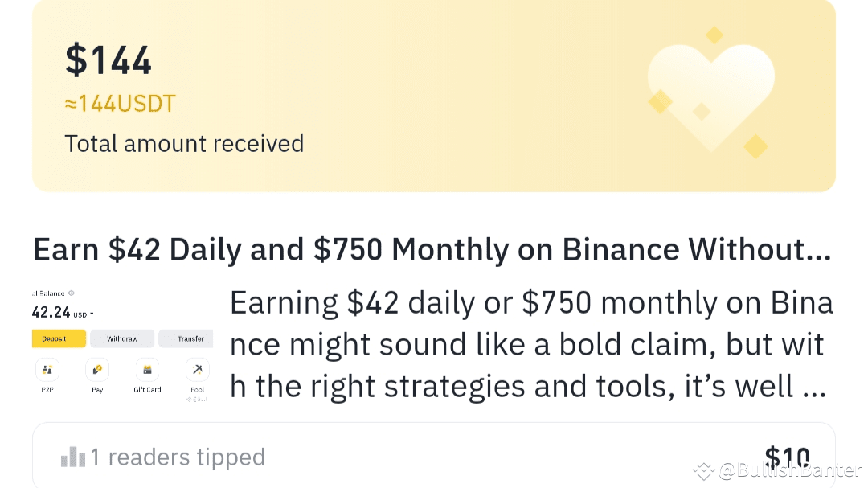Image resolution: width=868 pixels, height=488 pixels.
Task: Click the 42.24 balance figure
Action: coord(51,313)
